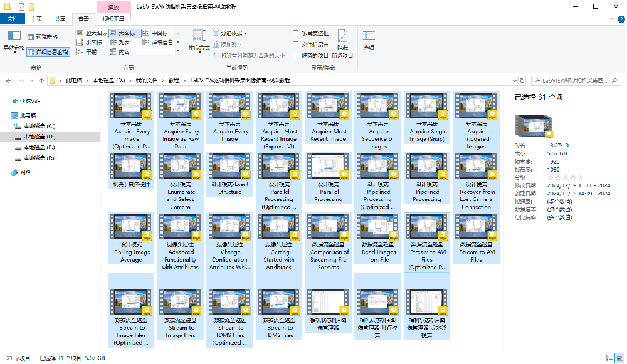Screen dimensions: 627x364
Task: Select the Acquire Every Image (Optimized P... video
Action: [x=131, y=122]
